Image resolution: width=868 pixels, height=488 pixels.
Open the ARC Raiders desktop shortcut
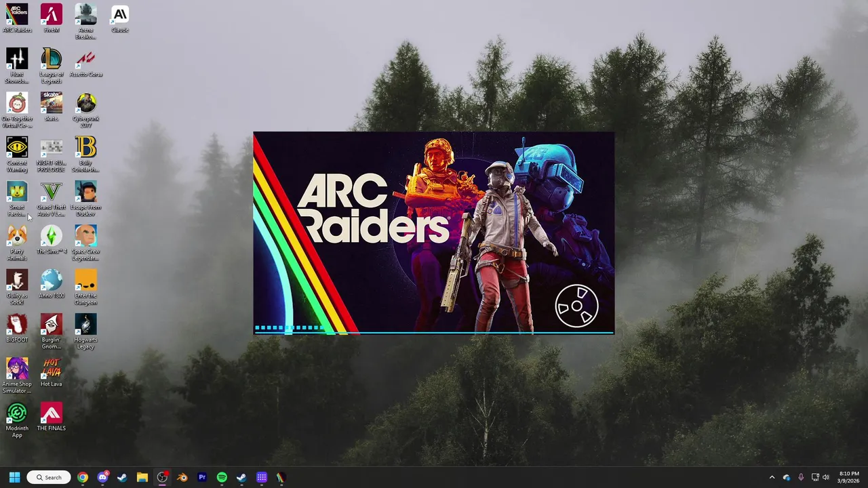pyautogui.click(x=17, y=18)
